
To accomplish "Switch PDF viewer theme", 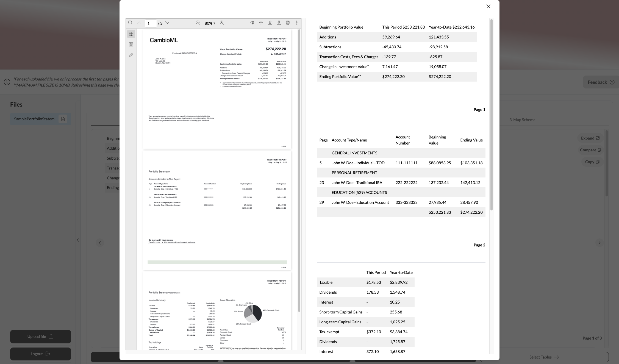I will [252, 23].
